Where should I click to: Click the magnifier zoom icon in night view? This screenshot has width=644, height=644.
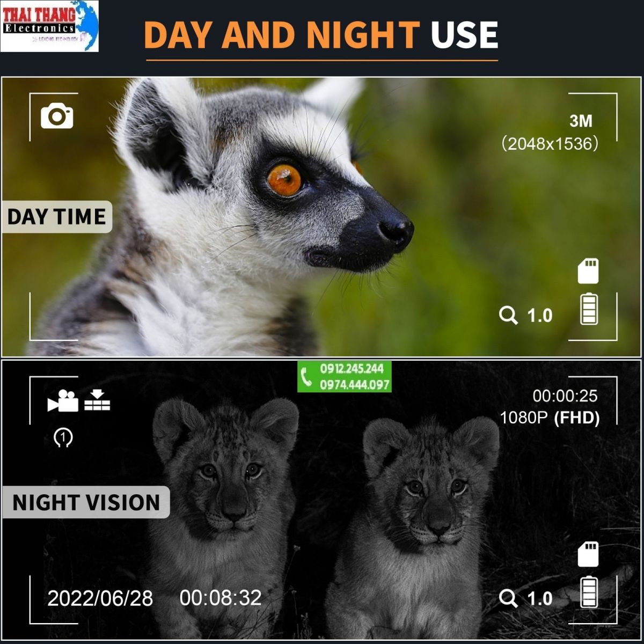508,598
